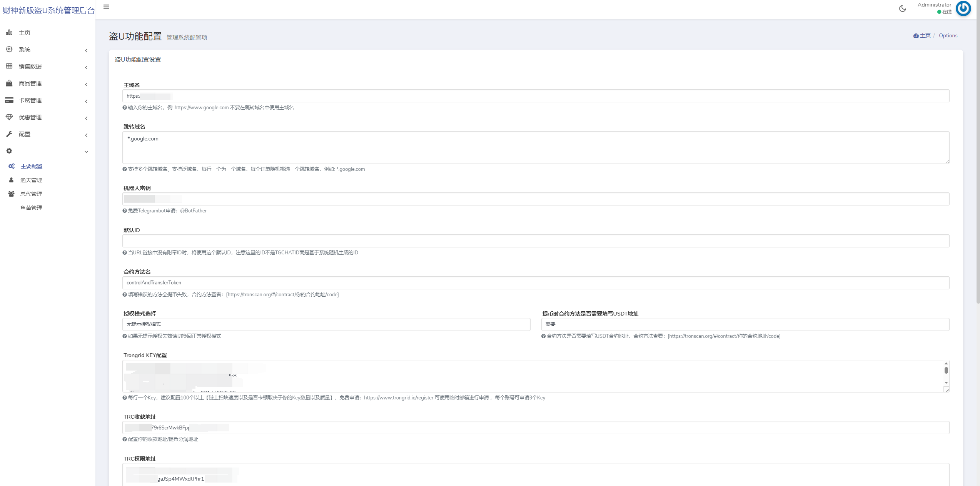The width and height of the screenshot is (980, 486).
Task: Open the Administrator avatar menu
Action: [963, 8]
